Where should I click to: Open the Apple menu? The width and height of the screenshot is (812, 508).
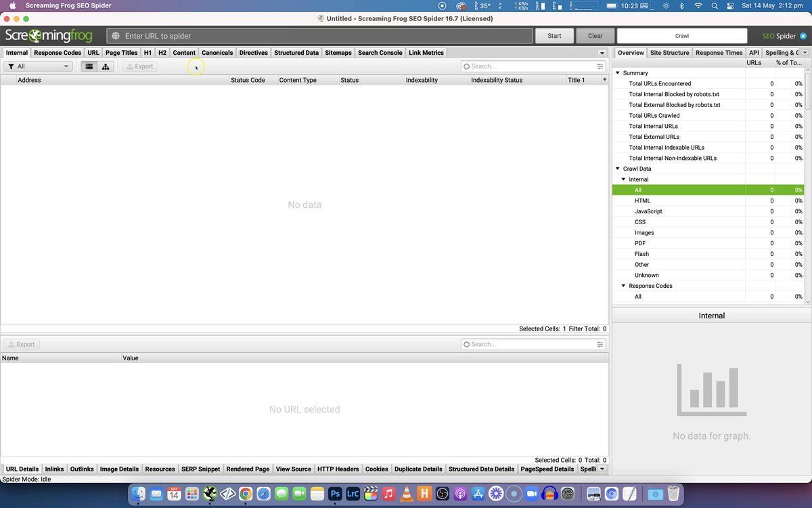[x=12, y=5]
